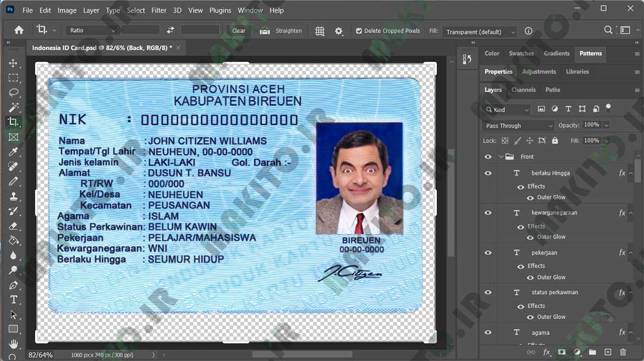Open the Plugins menu
This screenshot has width=644, height=361.
click(220, 10)
